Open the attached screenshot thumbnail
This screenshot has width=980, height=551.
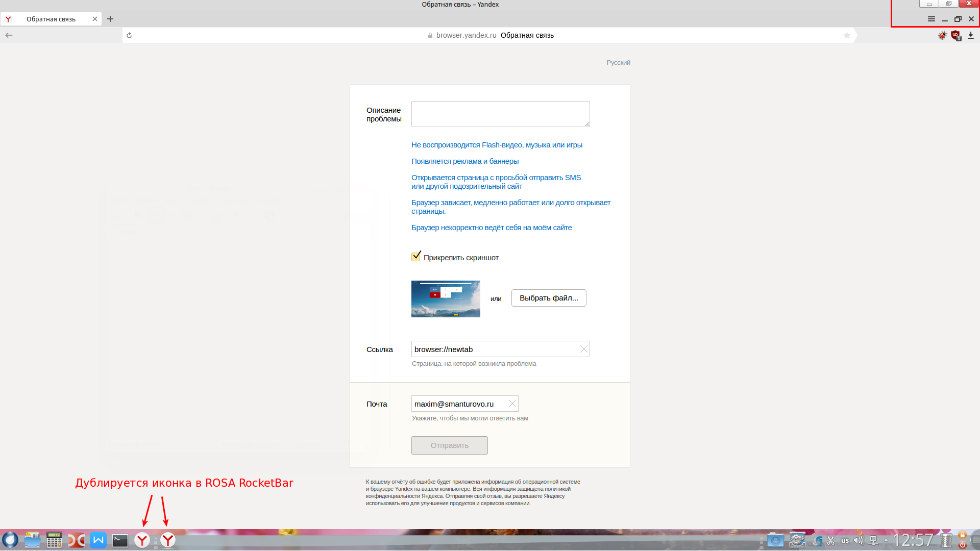coord(446,299)
